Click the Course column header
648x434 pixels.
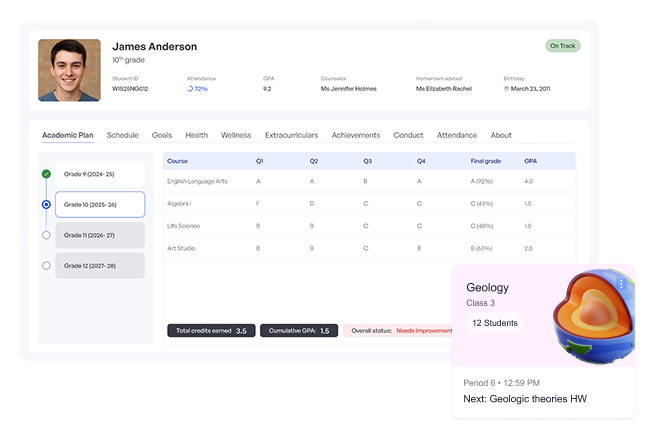click(x=177, y=161)
